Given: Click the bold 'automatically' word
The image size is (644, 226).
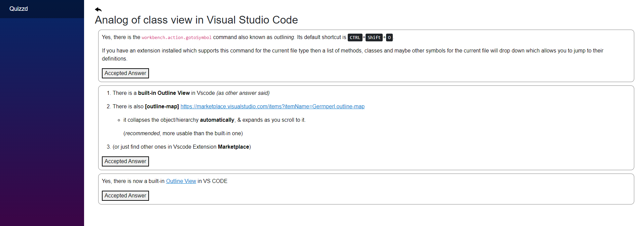Looking at the screenshot, I should point(217,120).
